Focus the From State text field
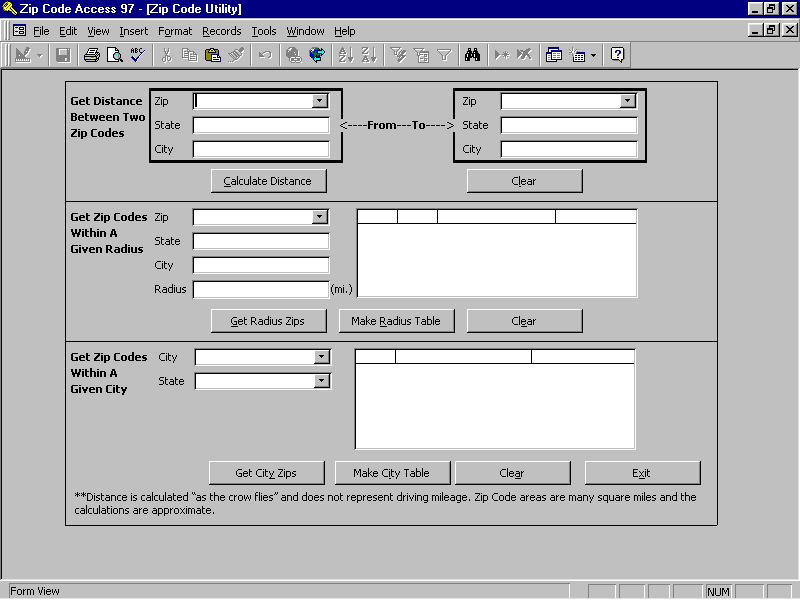 click(261, 125)
